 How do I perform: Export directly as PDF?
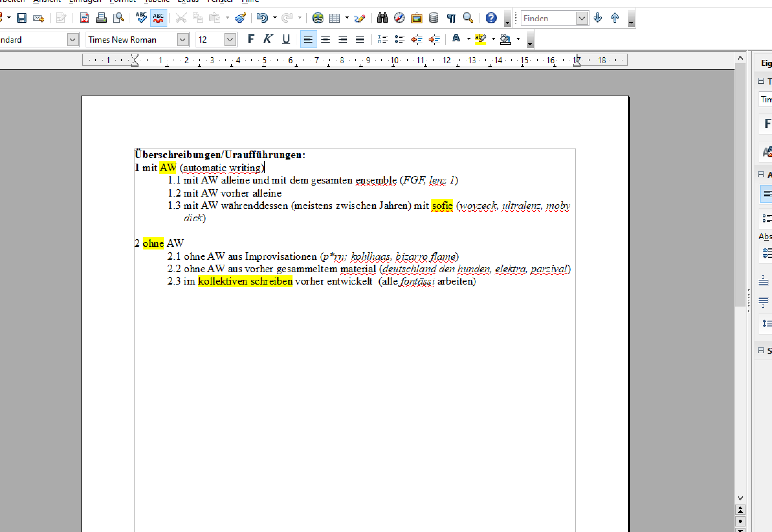point(85,18)
